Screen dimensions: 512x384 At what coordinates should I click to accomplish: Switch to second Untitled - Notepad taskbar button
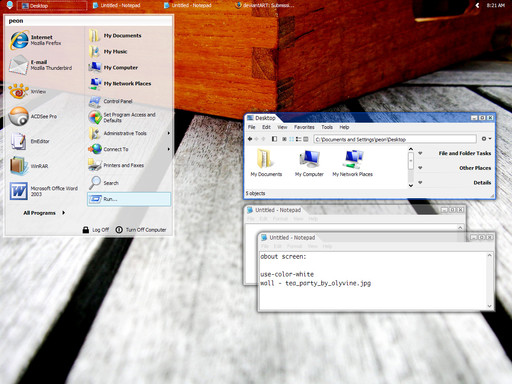[x=188, y=5]
